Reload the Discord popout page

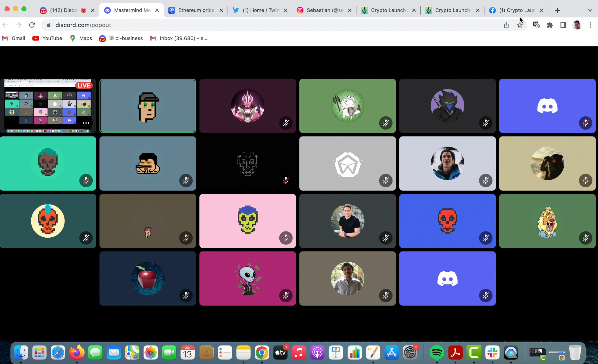coord(32,25)
